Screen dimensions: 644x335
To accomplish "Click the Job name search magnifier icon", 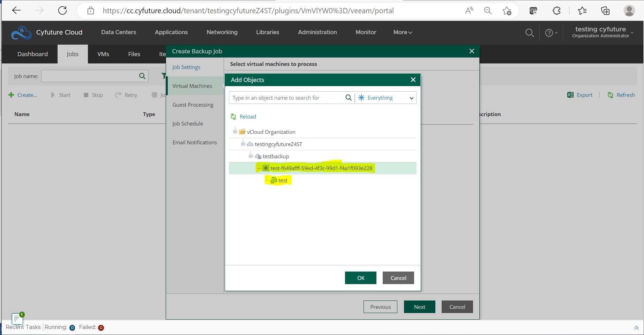I will click(142, 76).
